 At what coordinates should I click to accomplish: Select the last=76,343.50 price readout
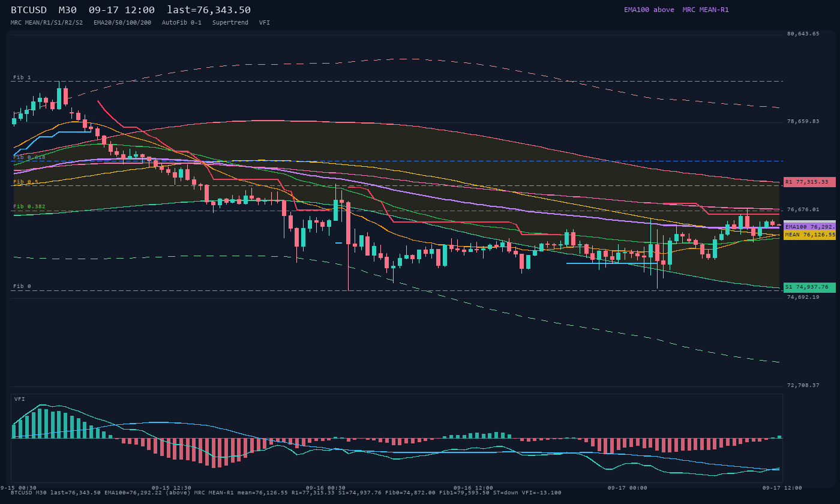209,10
